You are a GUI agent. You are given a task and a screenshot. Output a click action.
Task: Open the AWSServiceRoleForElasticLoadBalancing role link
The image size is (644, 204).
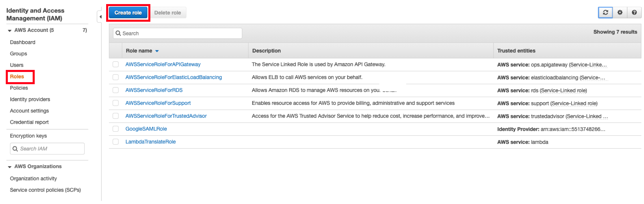coord(174,77)
